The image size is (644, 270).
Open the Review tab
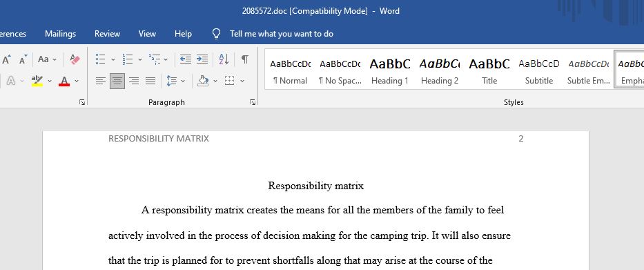(x=107, y=34)
